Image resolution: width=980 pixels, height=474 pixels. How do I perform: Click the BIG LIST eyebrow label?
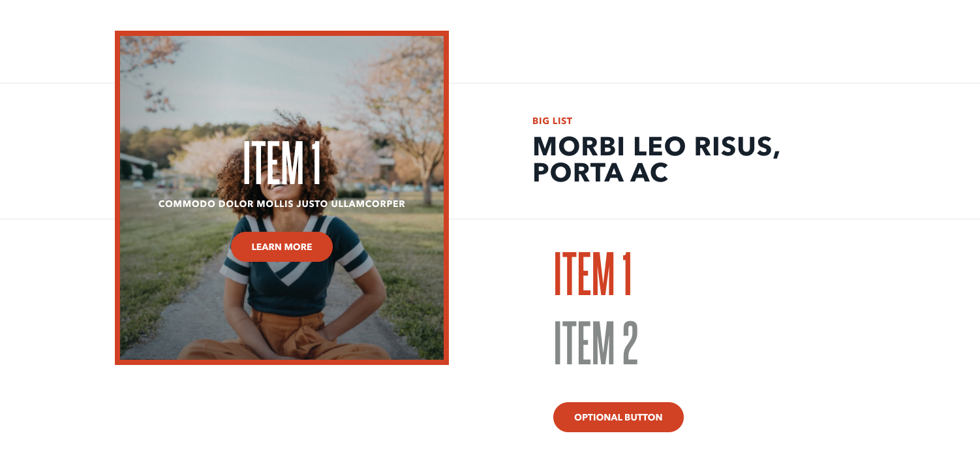pyautogui.click(x=552, y=121)
